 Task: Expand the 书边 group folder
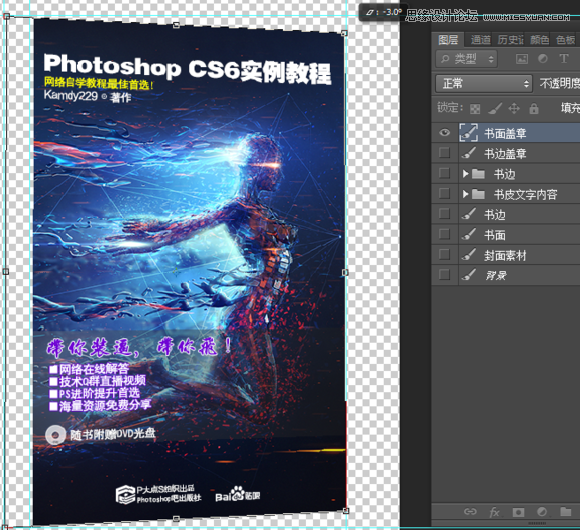pyautogui.click(x=465, y=173)
